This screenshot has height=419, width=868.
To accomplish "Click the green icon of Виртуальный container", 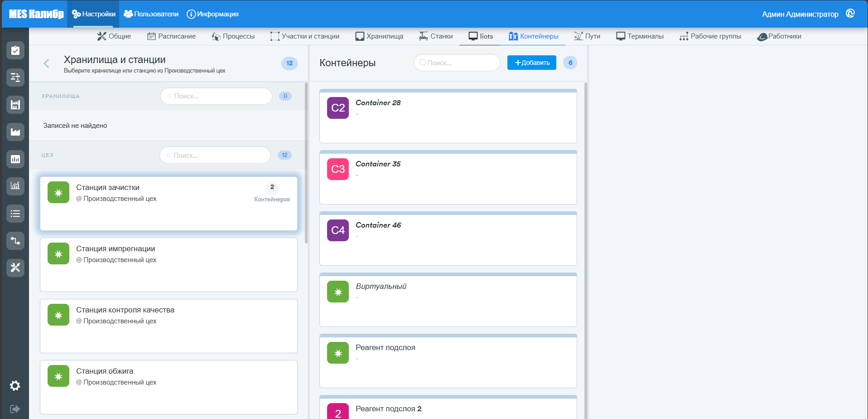I will (338, 292).
